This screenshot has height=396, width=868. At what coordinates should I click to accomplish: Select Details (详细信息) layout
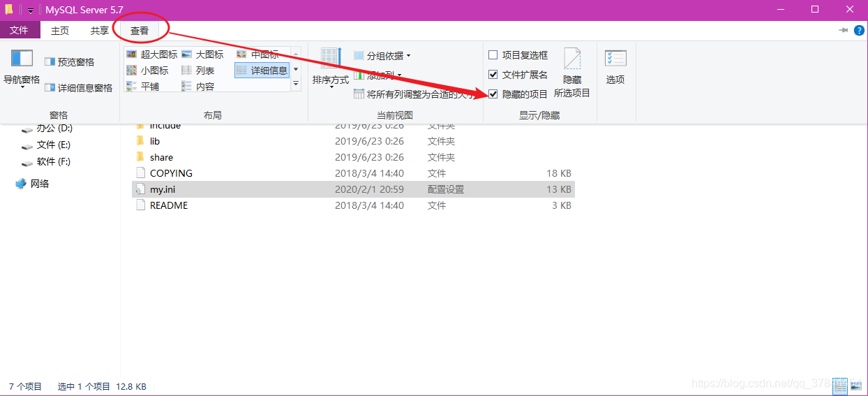(262, 71)
